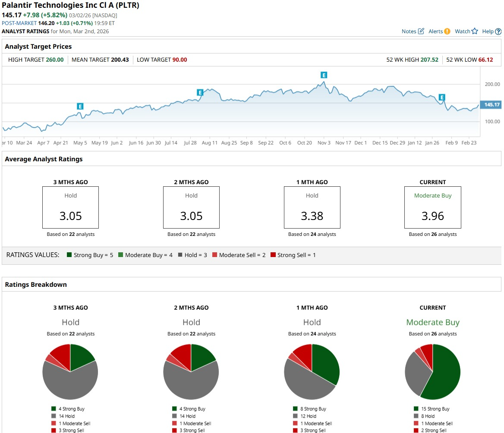Click the earnings marker above Nov 3
Viewport: 504px width, 433px height.
coord(324,75)
